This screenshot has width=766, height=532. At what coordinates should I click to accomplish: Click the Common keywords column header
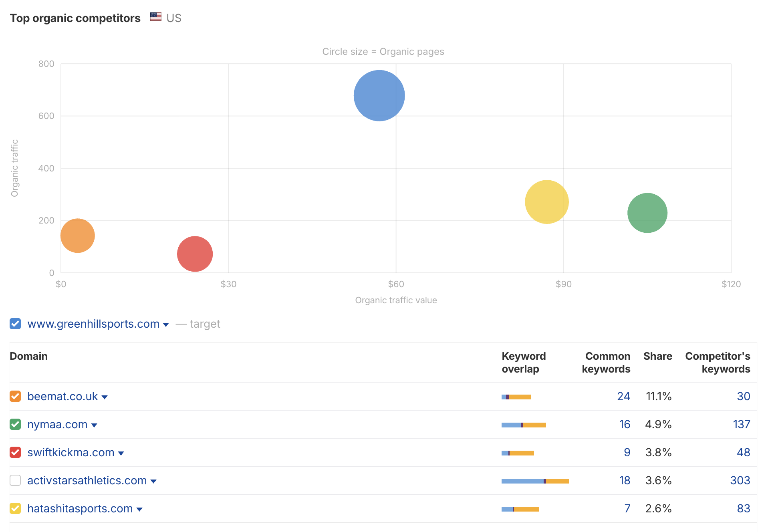point(606,363)
